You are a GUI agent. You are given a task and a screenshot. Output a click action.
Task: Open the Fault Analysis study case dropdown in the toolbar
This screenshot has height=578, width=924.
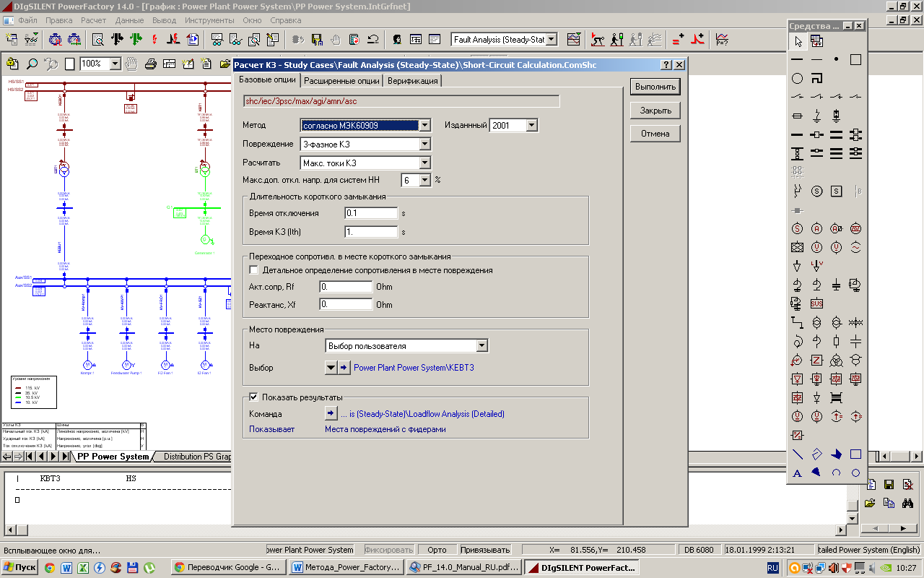pyautogui.click(x=552, y=39)
